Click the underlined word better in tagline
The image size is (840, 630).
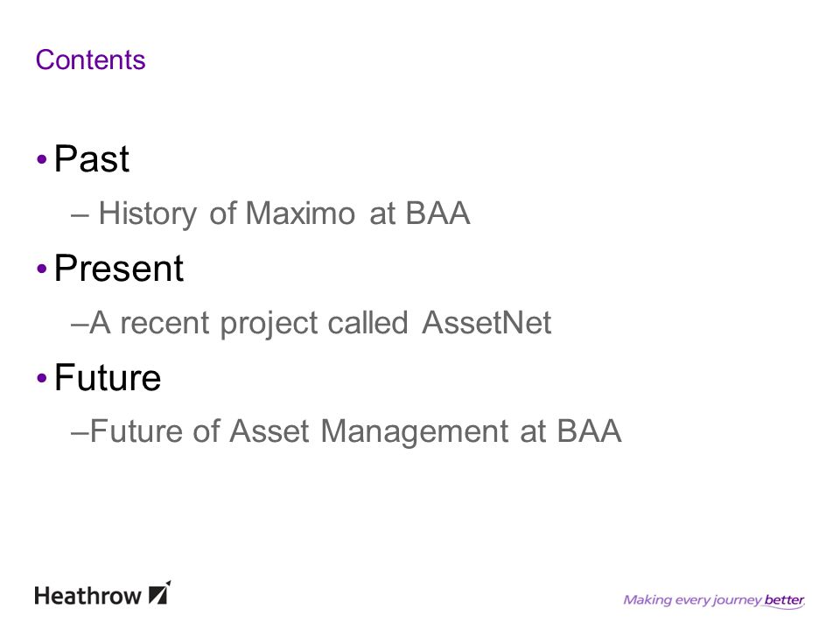coord(784,600)
